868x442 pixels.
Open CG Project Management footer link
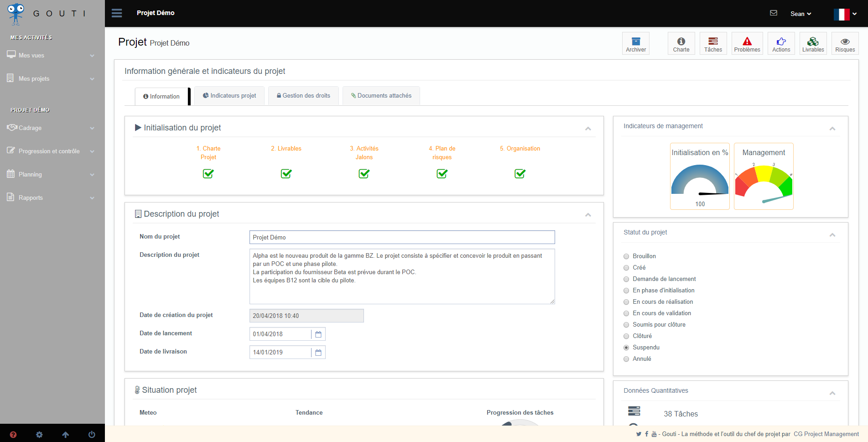pos(826,434)
